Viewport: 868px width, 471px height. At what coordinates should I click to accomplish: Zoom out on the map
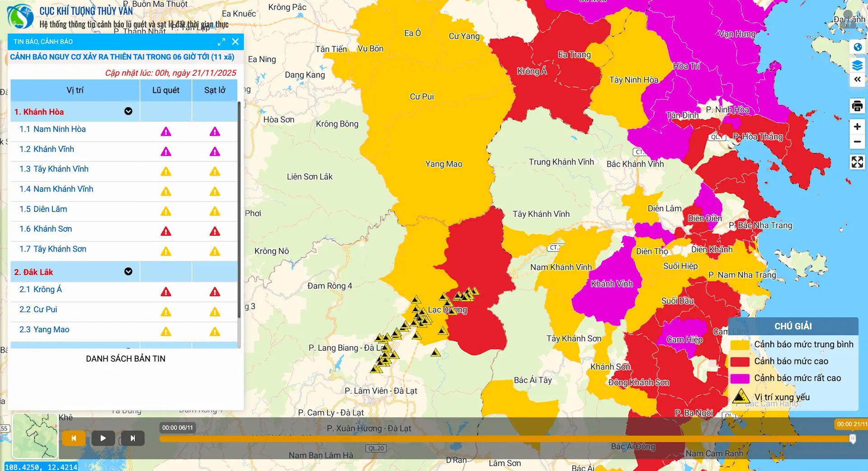857,142
